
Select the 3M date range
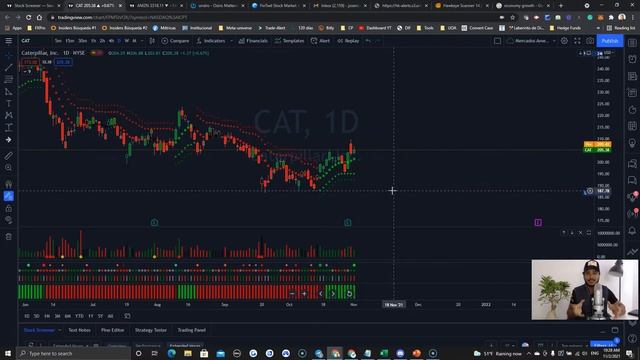coord(58,316)
